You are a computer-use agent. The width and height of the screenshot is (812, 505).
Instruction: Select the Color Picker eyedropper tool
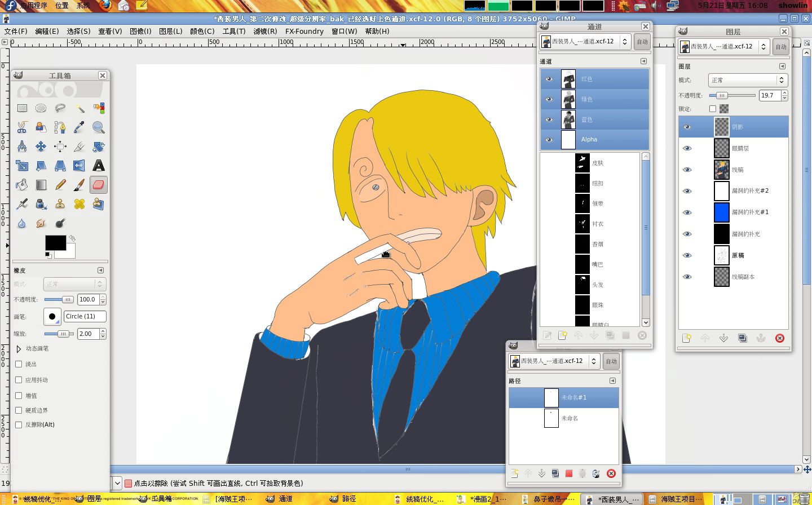[x=80, y=127]
